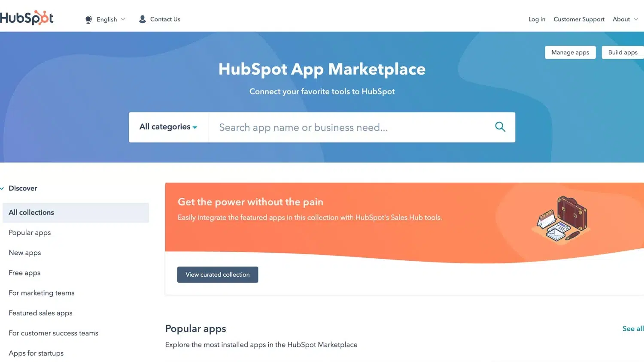
Task: Open Customer Support
Action: tap(579, 19)
